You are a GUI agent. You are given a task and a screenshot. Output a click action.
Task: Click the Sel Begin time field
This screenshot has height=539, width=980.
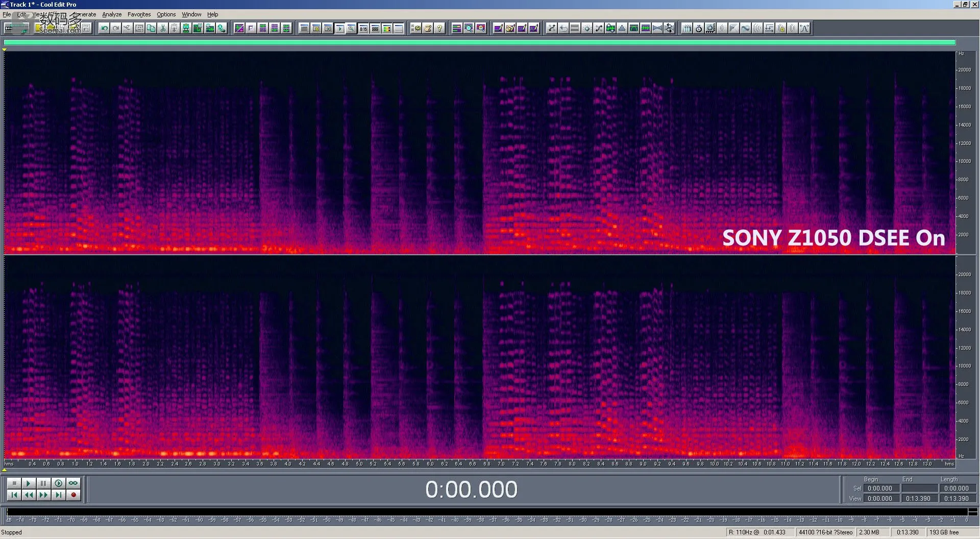coord(881,488)
